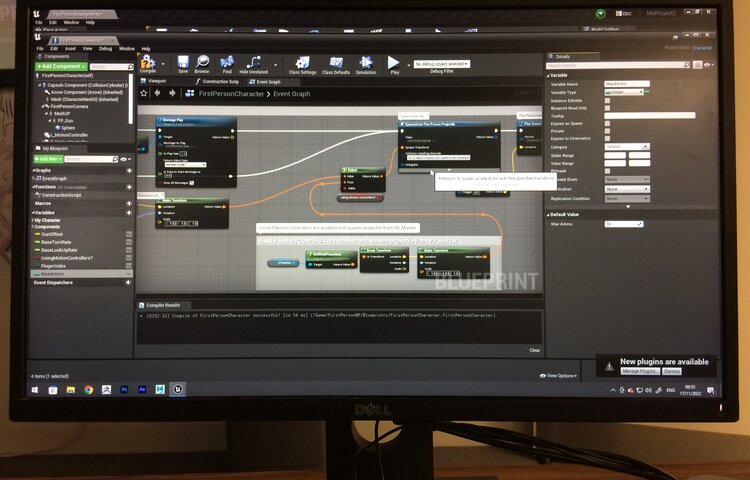
Task: Expand advanced variable options arrow
Action: click(x=628, y=207)
